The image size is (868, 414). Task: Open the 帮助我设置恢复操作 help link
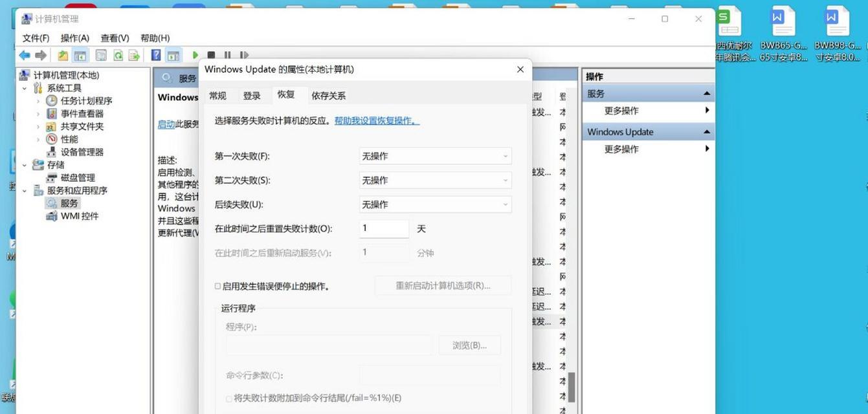377,121
